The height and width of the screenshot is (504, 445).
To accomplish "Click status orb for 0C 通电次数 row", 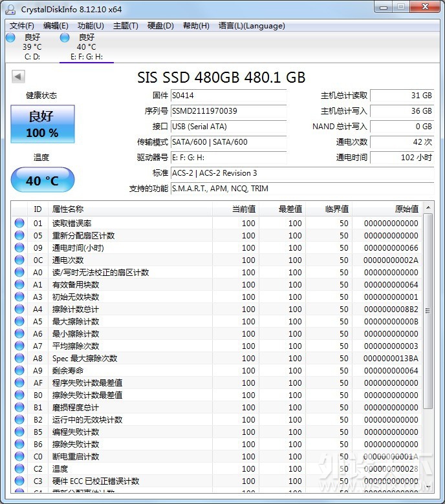I will click(x=19, y=260).
